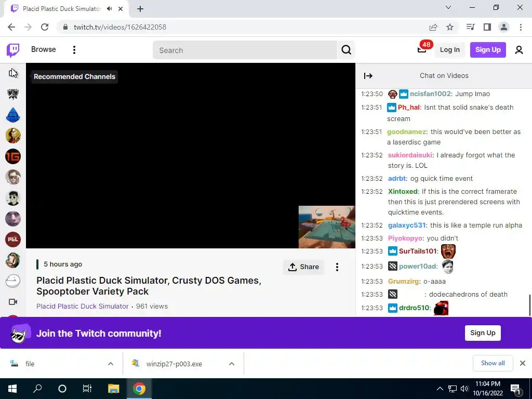Click the video preview thumbnail in player
The height and width of the screenshot is (399, 532).
[x=327, y=227]
